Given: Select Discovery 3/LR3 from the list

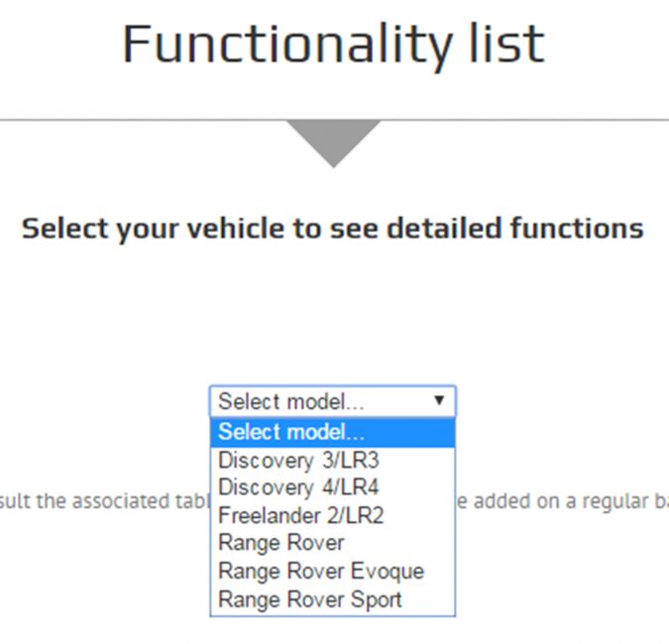Looking at the screenshot, I should (333, 461).
